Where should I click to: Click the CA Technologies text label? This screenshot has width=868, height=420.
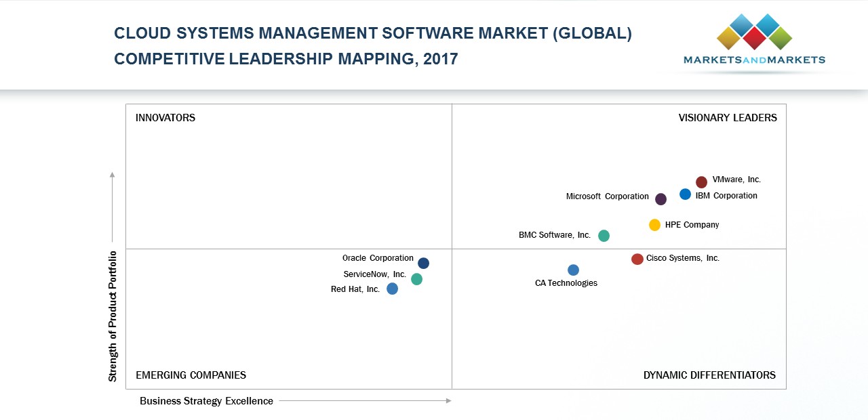point(566,283)
